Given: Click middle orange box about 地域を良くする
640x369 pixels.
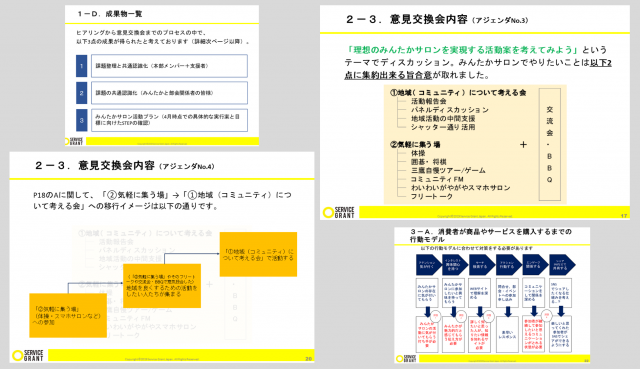Looking at the screenshot, I should [x=162, y=285].
